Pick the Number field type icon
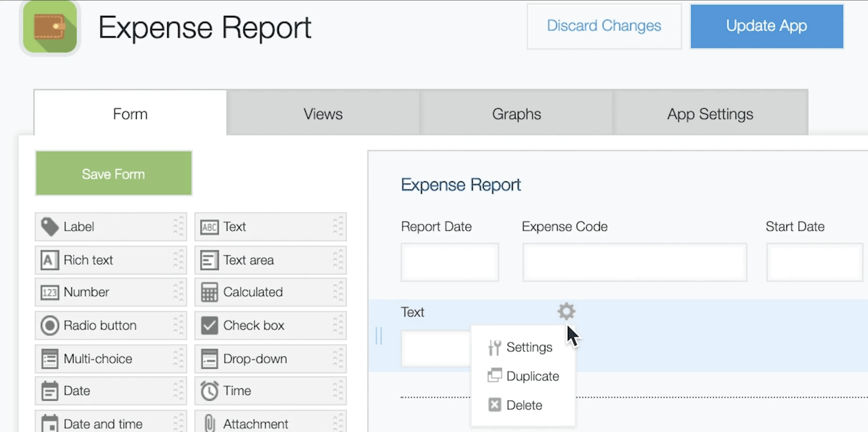This screenshot has width=868, height=432. pyautogui.click(x=50, y=292)
